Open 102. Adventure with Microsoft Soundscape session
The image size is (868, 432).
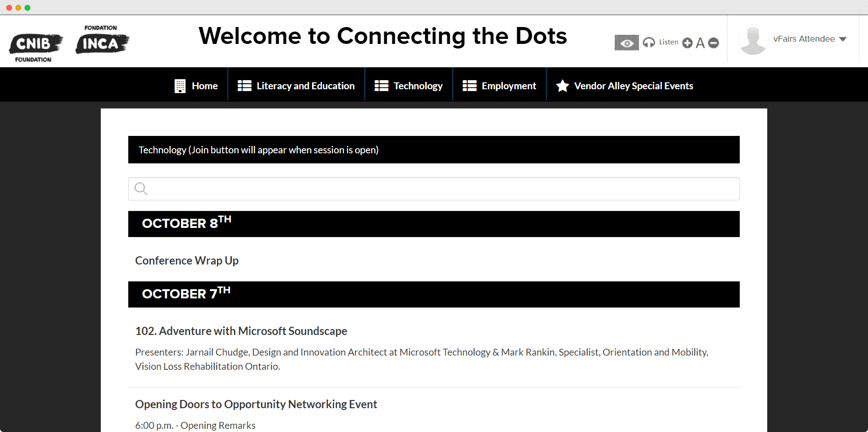click(241, 330)
